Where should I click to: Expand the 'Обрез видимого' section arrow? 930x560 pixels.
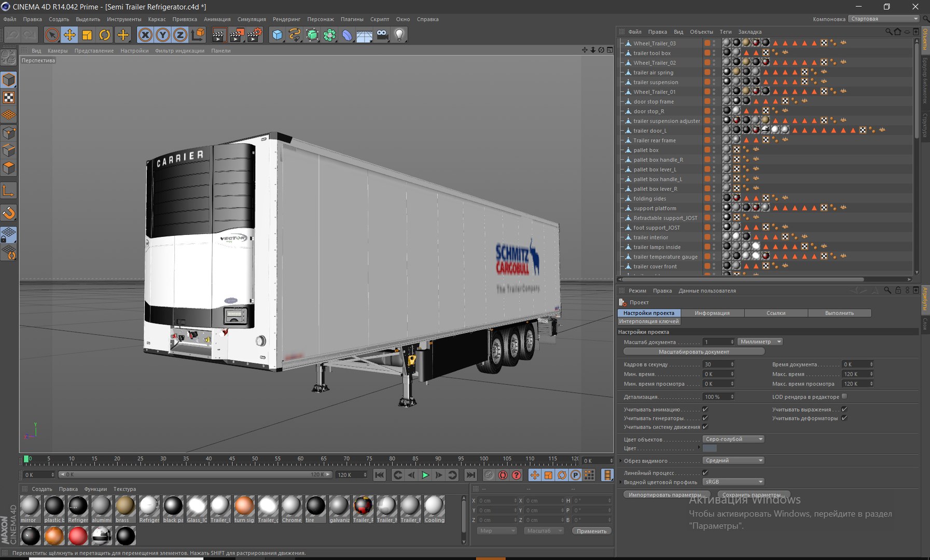tap(620, 460)
